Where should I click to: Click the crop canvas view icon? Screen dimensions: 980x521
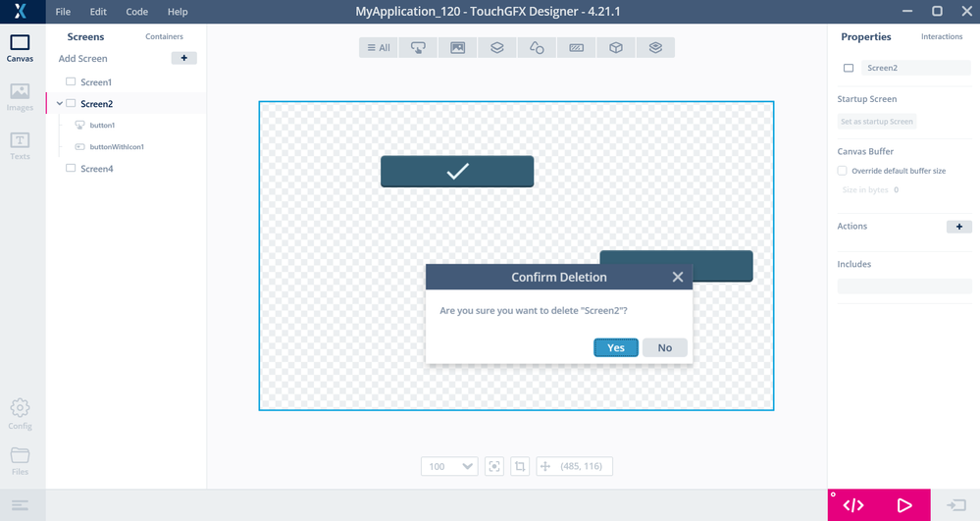(x=520, y=467)
